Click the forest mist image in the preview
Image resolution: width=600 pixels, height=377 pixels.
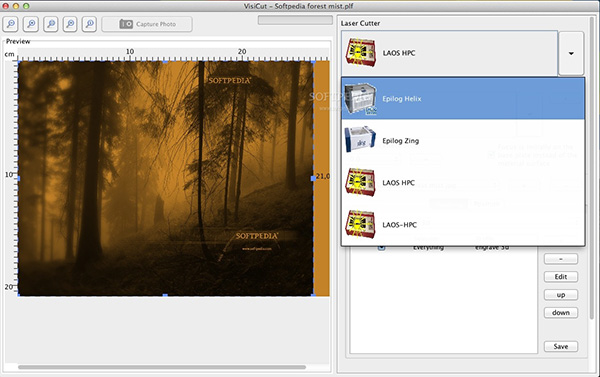(x=166, y=178)
